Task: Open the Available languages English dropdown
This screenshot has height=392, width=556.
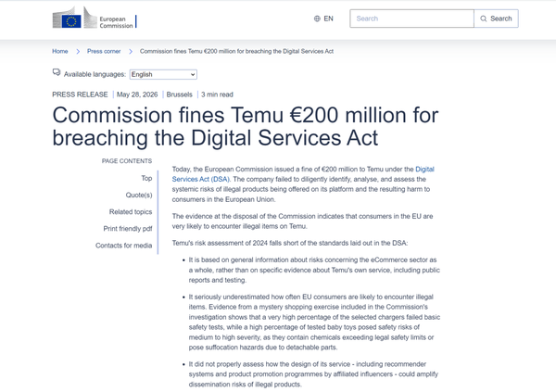Action: pyautogui.click(x=163, y=74)
